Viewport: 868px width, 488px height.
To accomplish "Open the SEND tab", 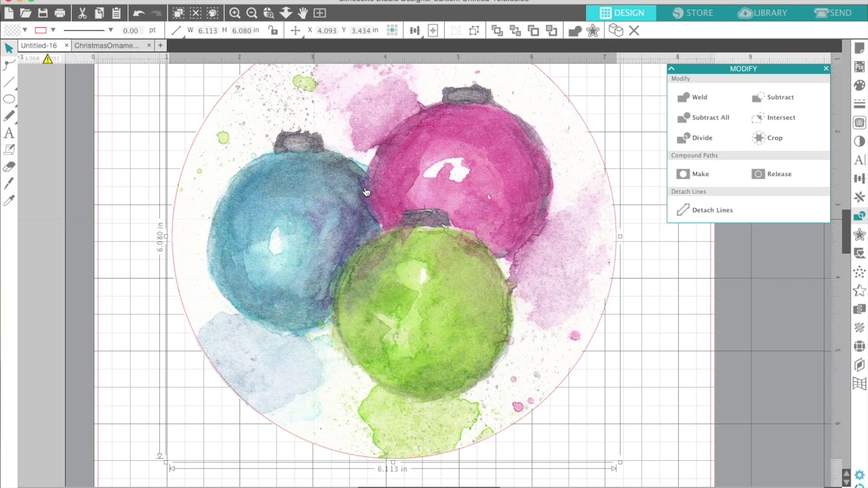I will 833,13.
